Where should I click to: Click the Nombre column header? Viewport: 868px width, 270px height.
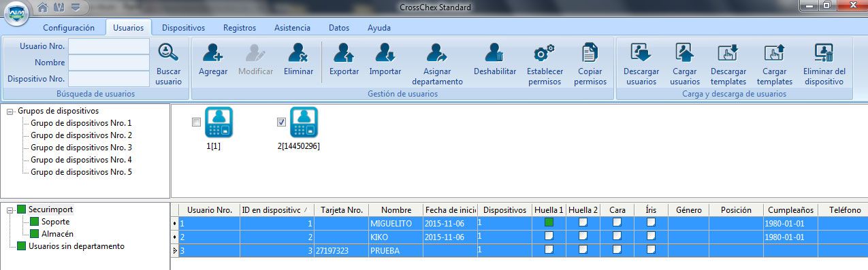coord(396,210)
